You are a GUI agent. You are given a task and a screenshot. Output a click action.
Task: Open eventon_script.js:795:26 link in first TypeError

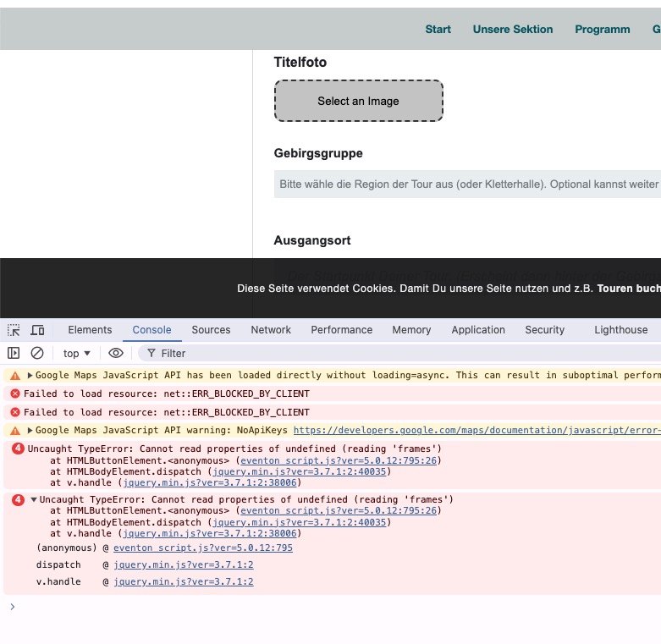pyautogui.click(x=339, y=460)
